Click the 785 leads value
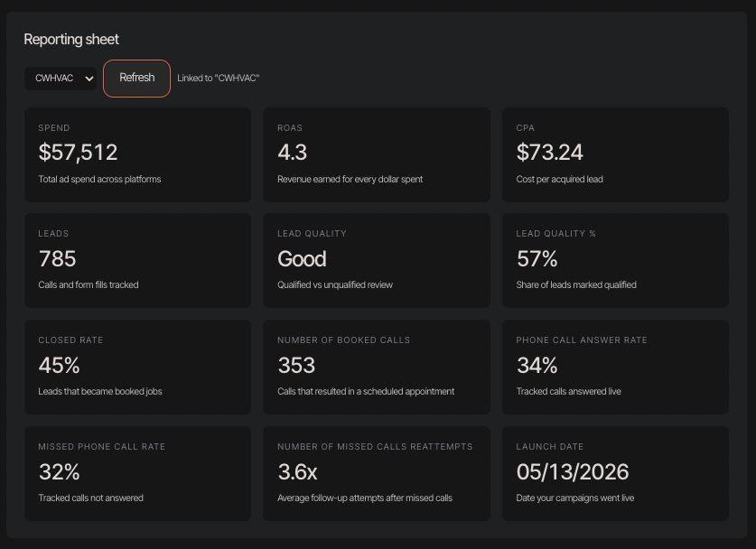Screen dimensions: 756x549 click(x=57, y=259)
